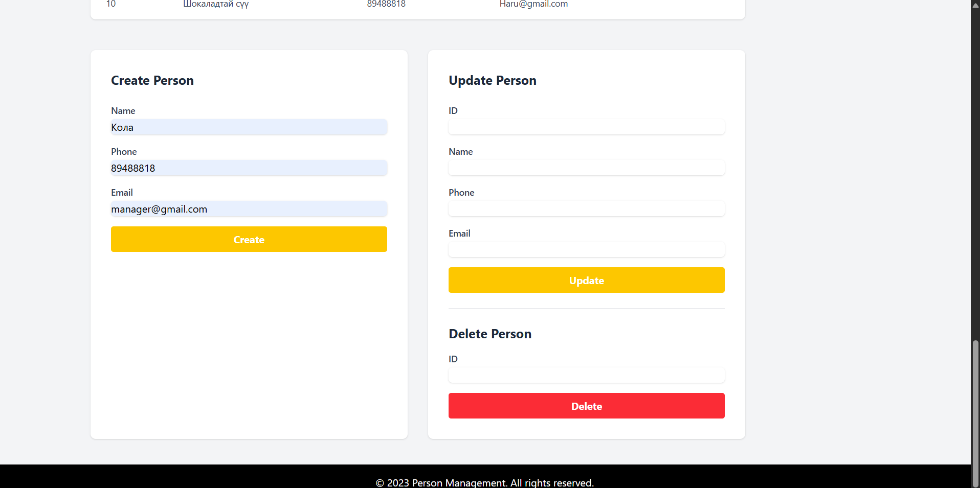Focus the Update Person Phone field

[587, 209]
